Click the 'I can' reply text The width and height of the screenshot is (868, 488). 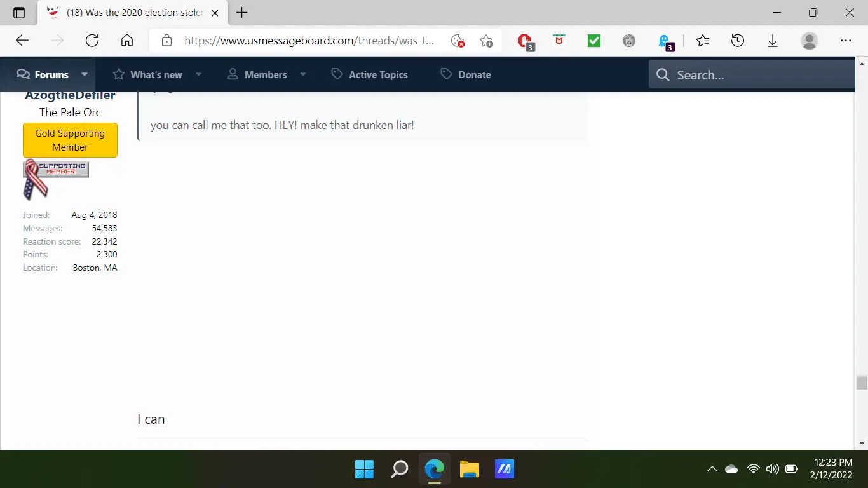151,419
